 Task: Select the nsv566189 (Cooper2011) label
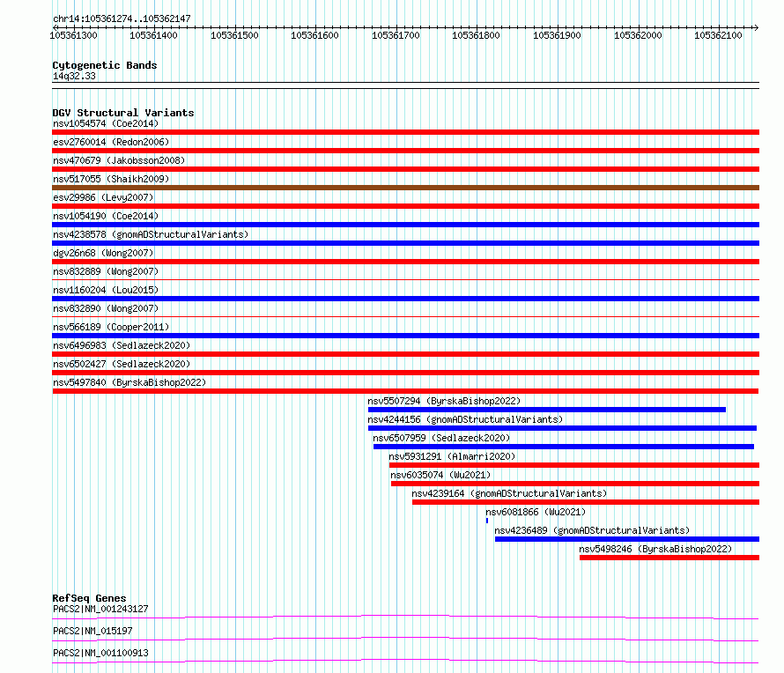(111, 327)
